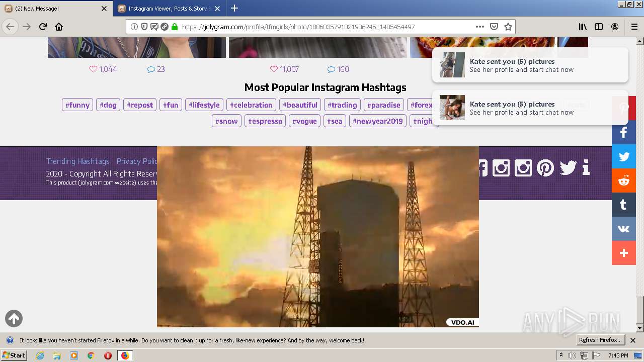Go back to the previous page
Screen dimensions: 644x362
tap(10, 27)
